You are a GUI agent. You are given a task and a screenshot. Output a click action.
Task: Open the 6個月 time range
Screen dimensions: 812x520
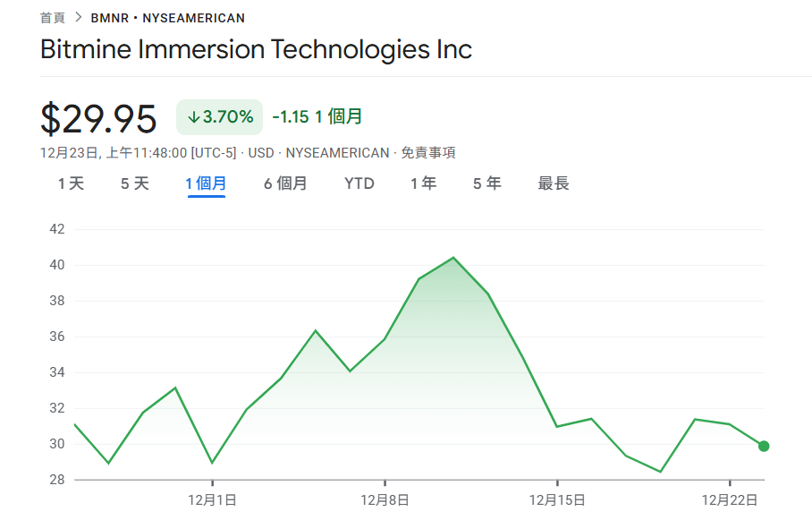point(285,183)
